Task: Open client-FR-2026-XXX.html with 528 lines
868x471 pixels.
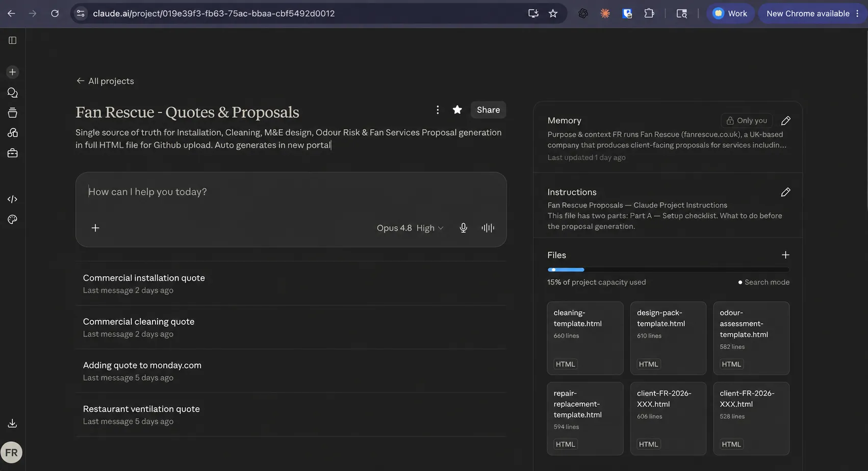Action: (751, 418)
